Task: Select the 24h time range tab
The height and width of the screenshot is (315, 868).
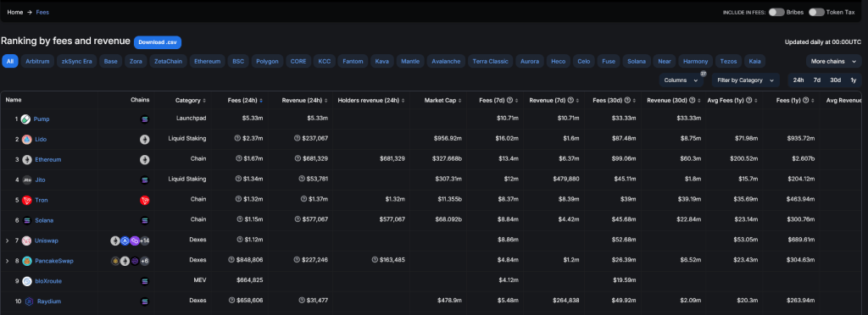Action: click(x=798, y=80)
